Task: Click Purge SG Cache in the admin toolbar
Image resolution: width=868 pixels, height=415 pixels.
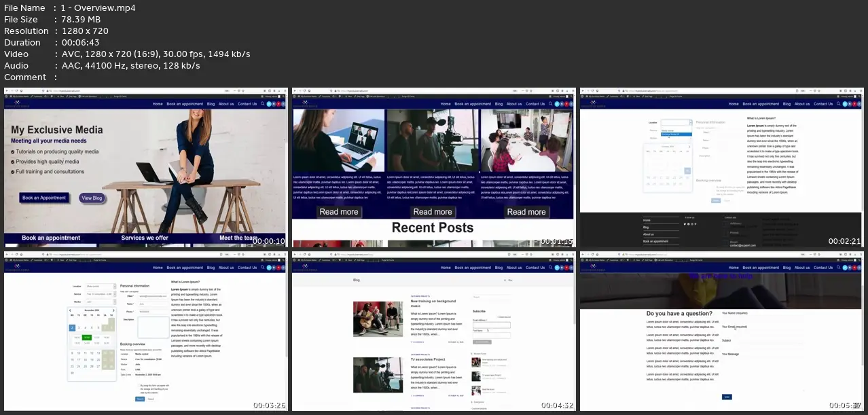Action: pos(120,96)
